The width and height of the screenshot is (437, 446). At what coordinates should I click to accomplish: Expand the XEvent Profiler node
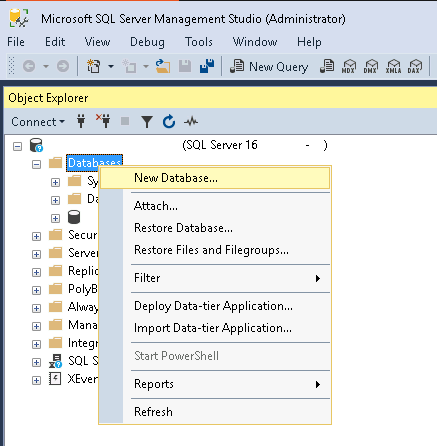tap(36, 380)
